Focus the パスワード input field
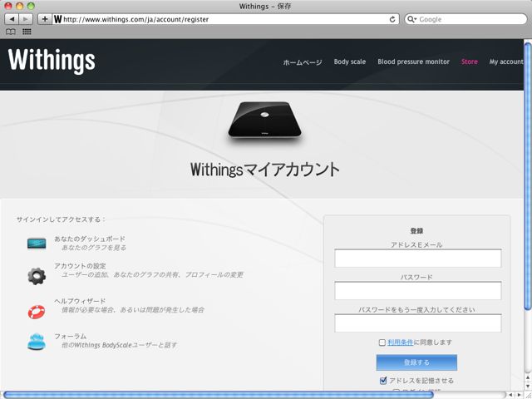532x399 pixels. point(417,291)
